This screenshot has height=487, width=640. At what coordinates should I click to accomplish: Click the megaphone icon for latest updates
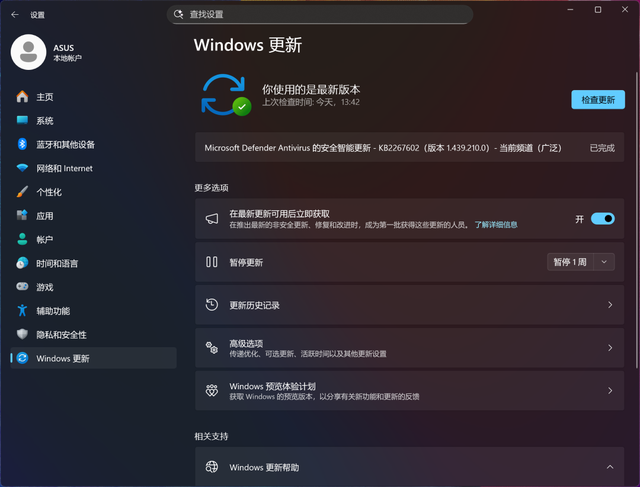point(212,219)
